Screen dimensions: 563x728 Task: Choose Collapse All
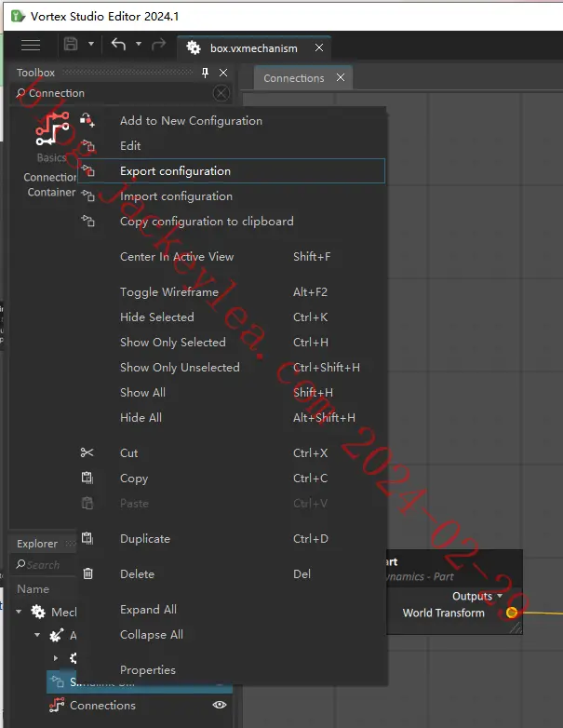(x=231, y=634)
